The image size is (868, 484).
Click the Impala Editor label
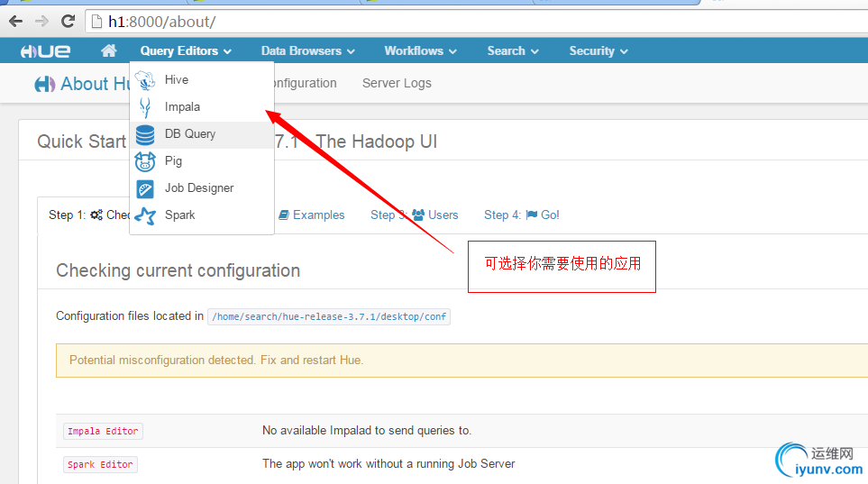coord(103,431)
